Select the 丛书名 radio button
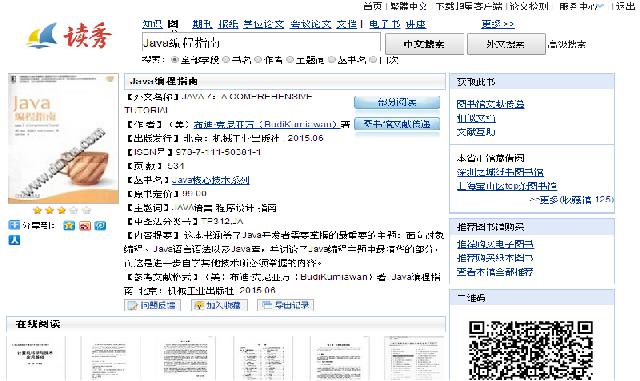 [x=332, y=60]
